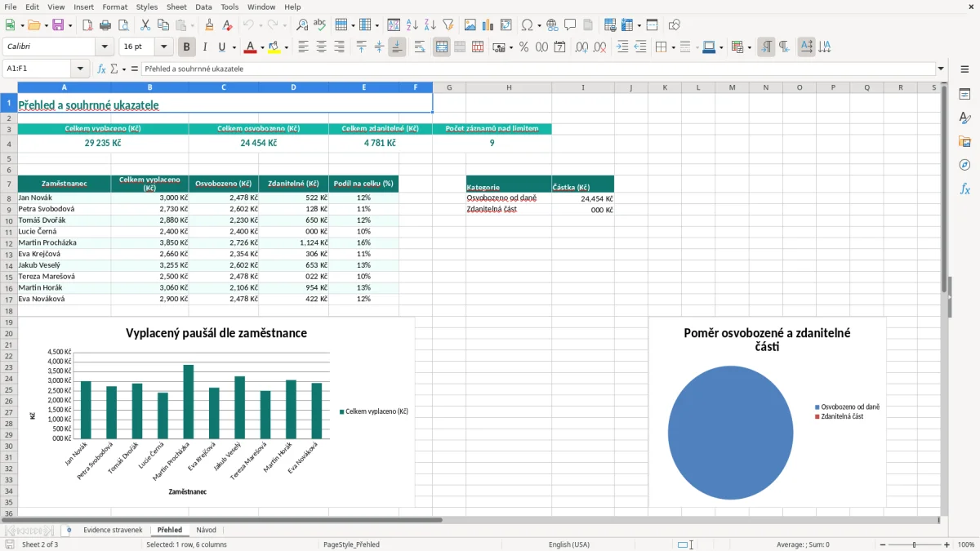Open the Sheet menu
980x551 pixels.
[x=176, y=7]
